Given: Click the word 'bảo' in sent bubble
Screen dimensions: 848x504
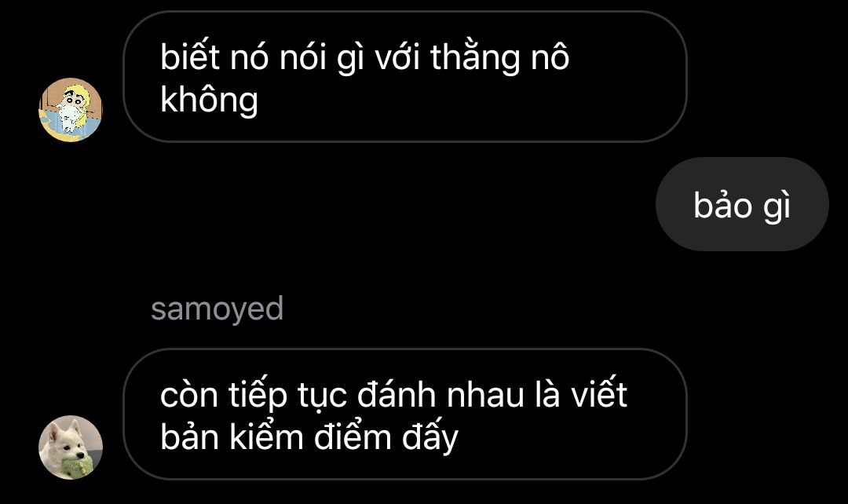Looking at the screenshot, I should tap(723, 206).
